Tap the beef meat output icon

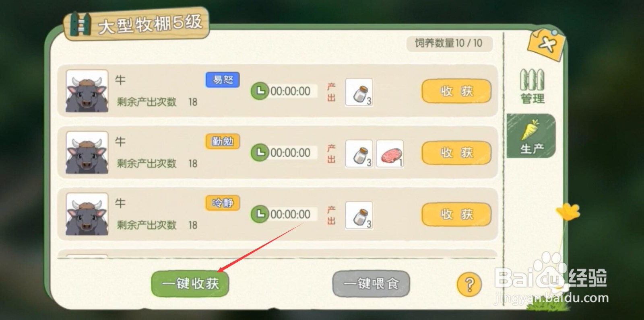point(390,154)
